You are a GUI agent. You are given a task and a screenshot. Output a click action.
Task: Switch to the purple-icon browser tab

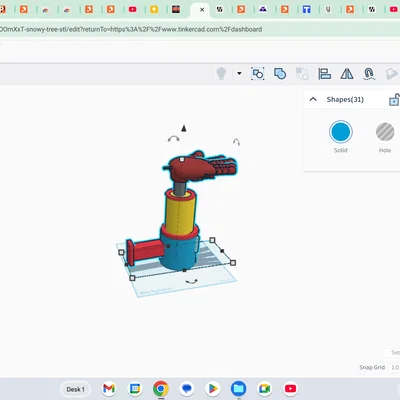coord(263,10)
